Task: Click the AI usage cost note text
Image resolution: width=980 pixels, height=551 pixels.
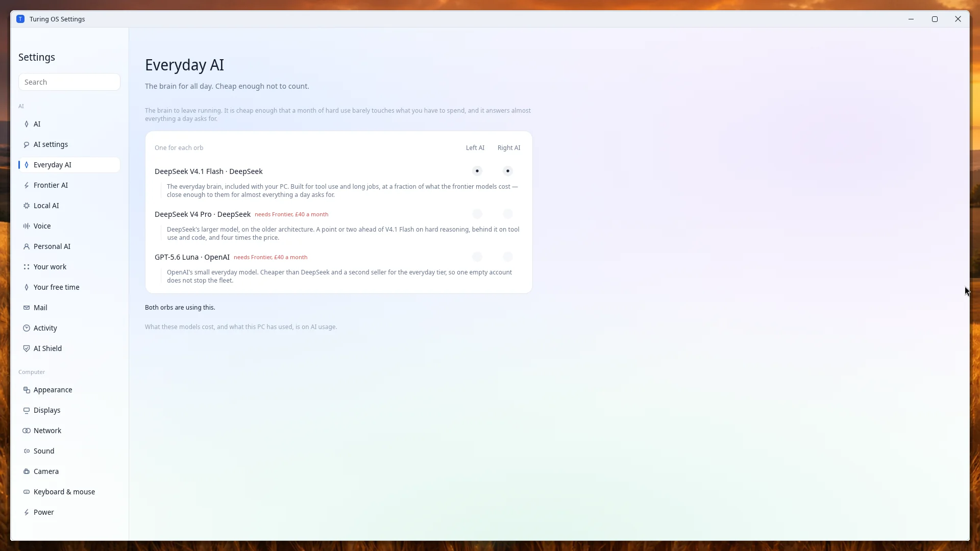Action: (x=241, y=327)
